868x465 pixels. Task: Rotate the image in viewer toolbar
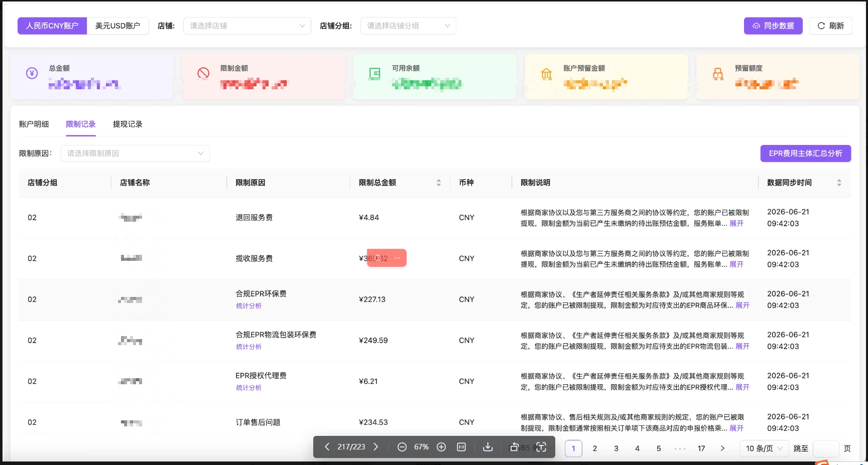(x=514, y=447)
